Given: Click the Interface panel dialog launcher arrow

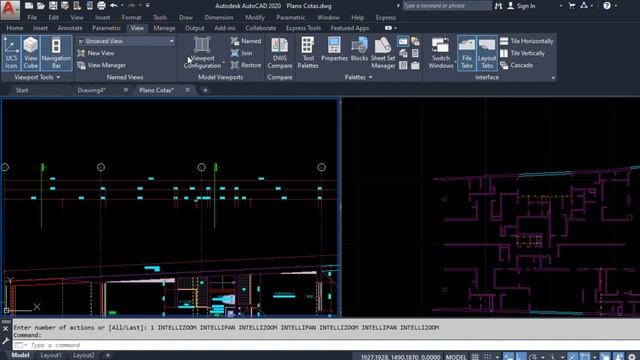Looking at the screenshot, I should coord(553,78).
